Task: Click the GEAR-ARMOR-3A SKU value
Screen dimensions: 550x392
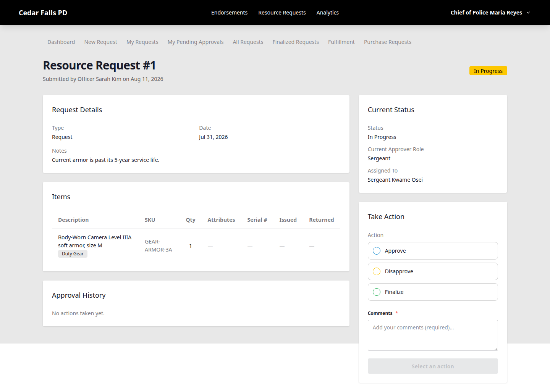Action: 159,246
